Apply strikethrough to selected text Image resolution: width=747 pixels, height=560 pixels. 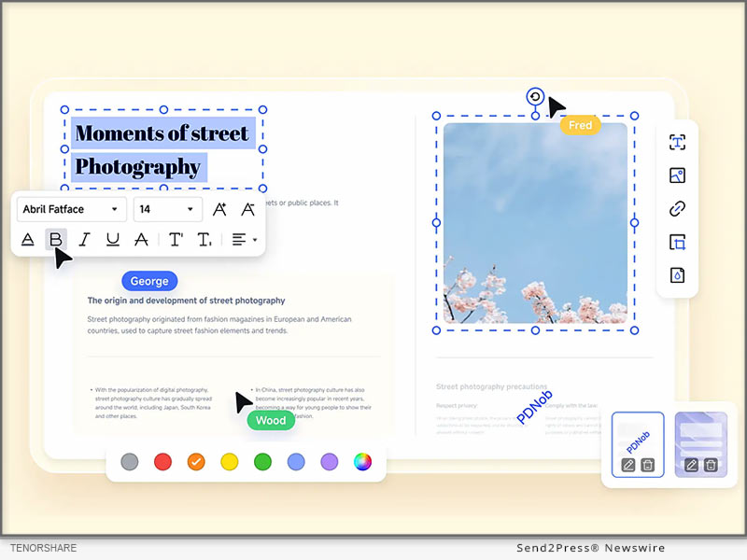tap(141, 240)
